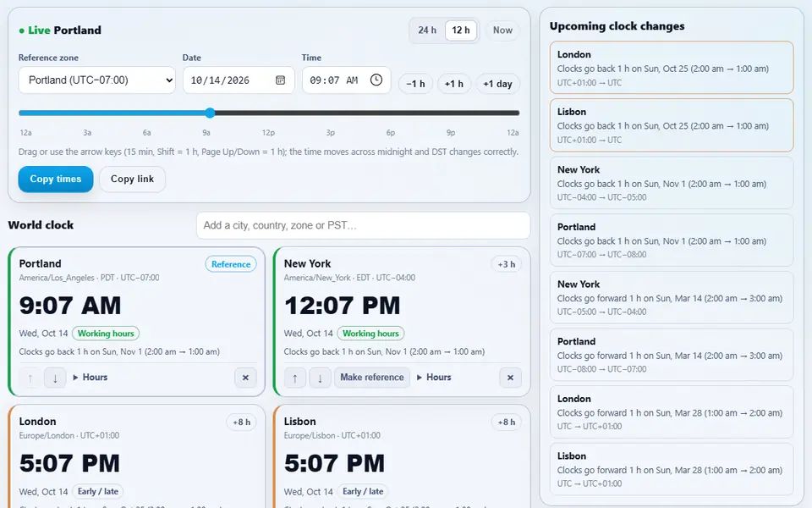812x508 pixels.
Task: Select London Oct 25 clock change entry
Action: [x=671, y=68]
